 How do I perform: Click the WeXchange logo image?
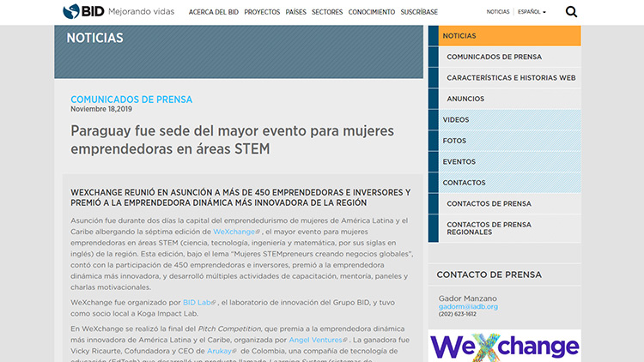(504, 345)
